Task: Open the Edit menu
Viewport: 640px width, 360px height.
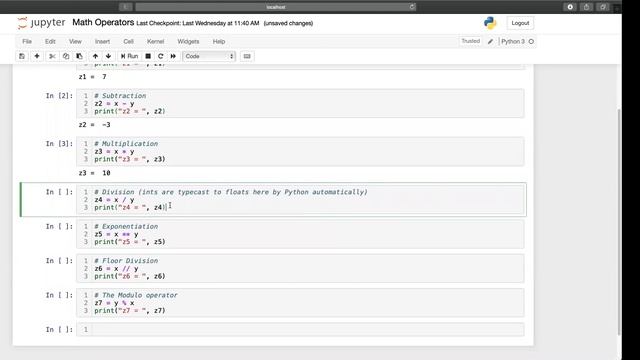Action: (x=50, y=42)
